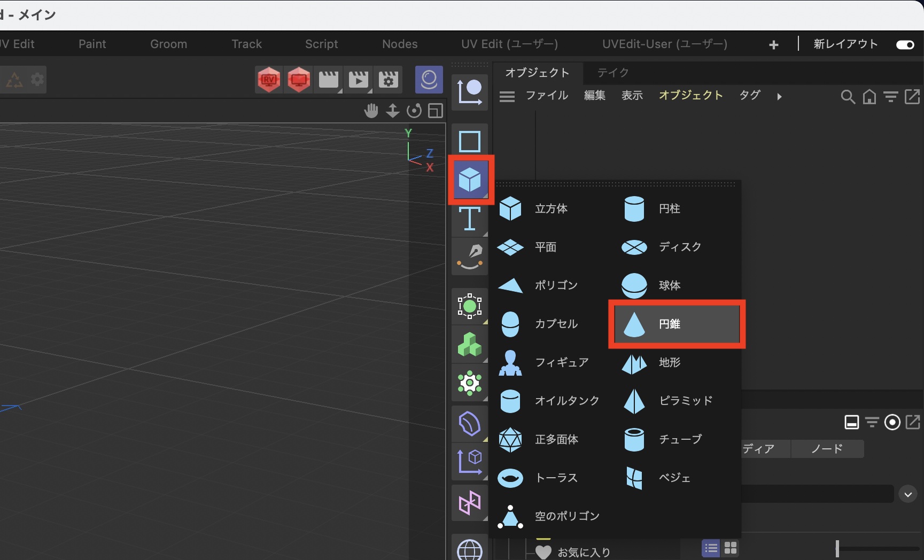
Task: Switch to the テイク tab
Action: point(612,73)
